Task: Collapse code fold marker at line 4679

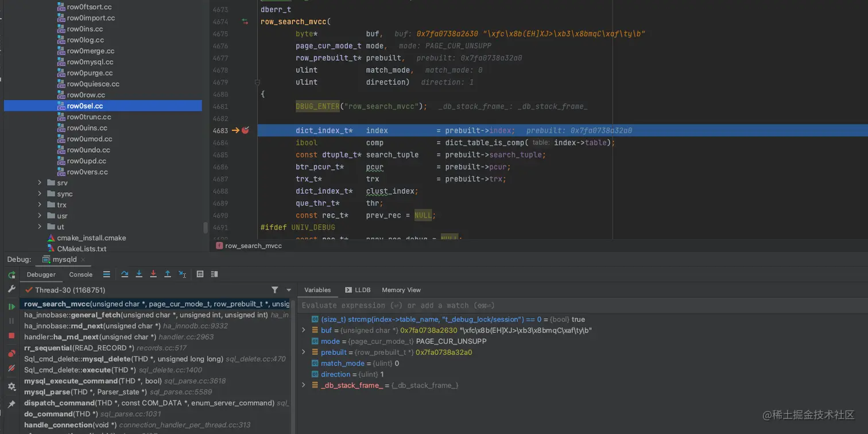Action: pos(257,82)
